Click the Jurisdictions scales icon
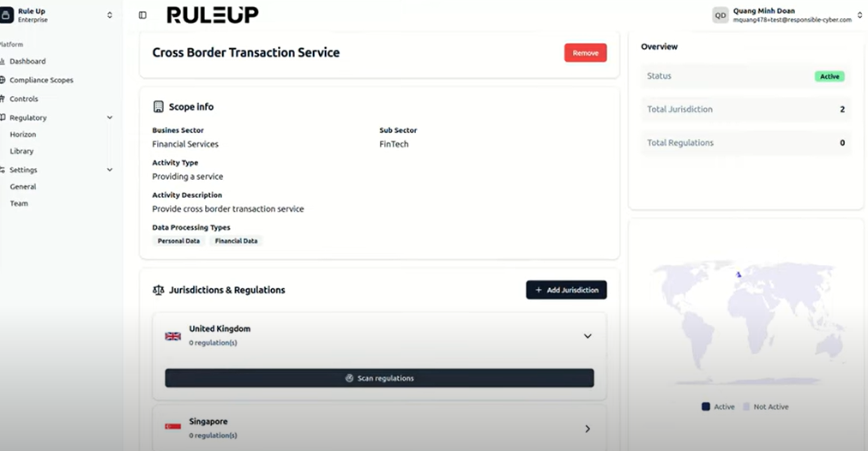Image resolution: width=868 pixels, height=451 pixels. point(159,291)
